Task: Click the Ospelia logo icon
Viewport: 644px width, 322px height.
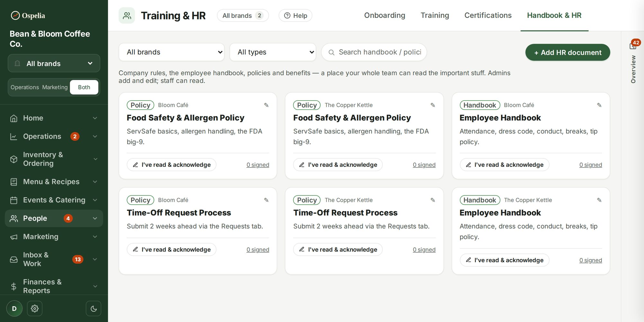Action: (x=15, y=15)
